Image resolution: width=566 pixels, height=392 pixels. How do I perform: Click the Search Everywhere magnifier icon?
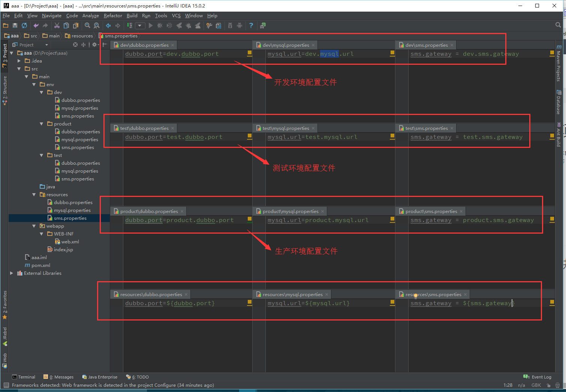pyautogui.click(x=558, y=25)
